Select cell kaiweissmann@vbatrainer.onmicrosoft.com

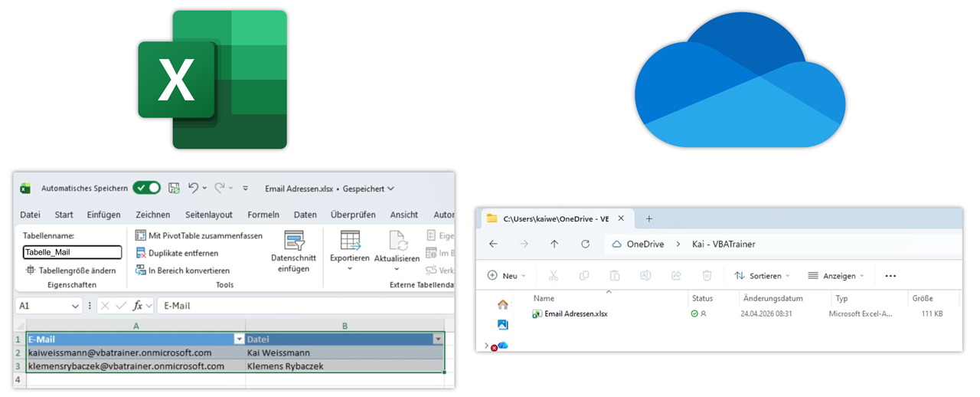click(136, 353)
